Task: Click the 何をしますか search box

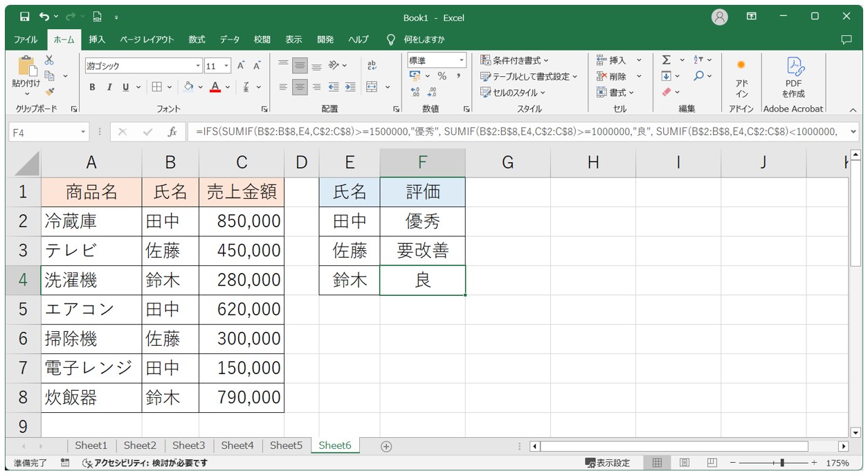Action: coord(424,39)
